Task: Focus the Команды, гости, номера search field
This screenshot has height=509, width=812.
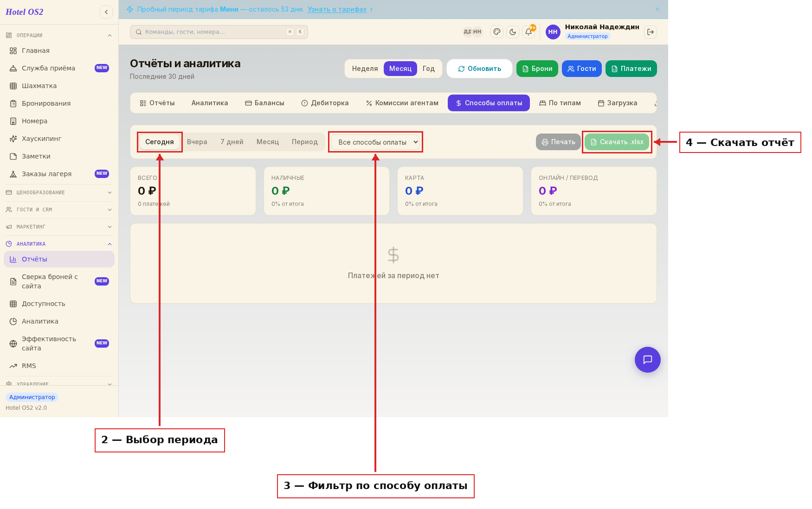Action: tap(219, 32)
